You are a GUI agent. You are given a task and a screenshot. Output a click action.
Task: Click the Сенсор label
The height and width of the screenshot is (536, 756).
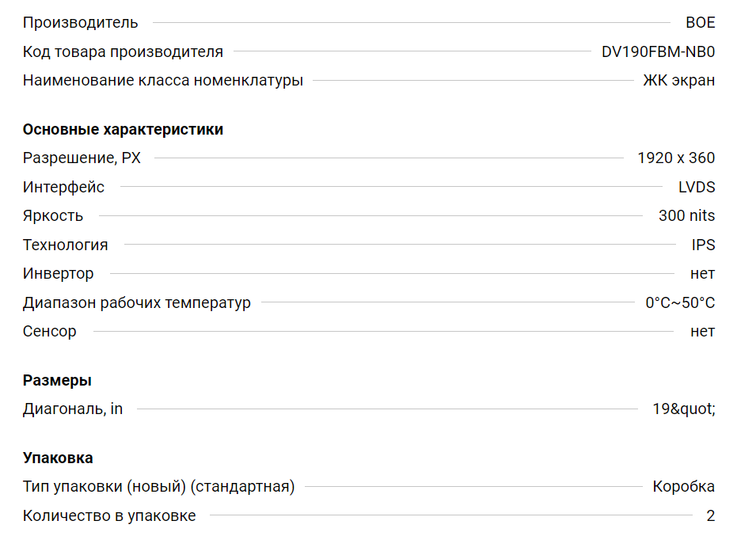(x=49, y=332)
